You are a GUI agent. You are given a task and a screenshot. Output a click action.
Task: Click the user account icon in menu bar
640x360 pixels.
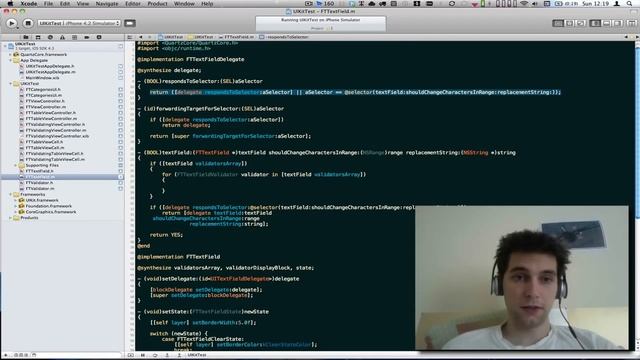click(617, 4)
